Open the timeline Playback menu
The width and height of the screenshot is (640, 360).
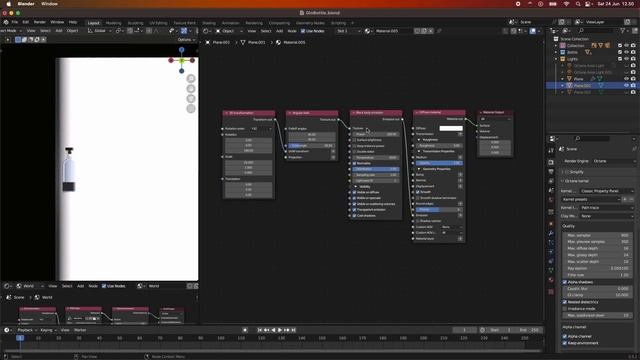coord(27,330)
